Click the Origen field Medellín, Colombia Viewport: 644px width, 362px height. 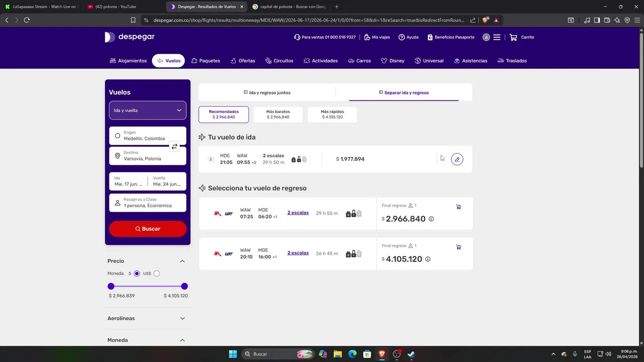tap(147, 136)
